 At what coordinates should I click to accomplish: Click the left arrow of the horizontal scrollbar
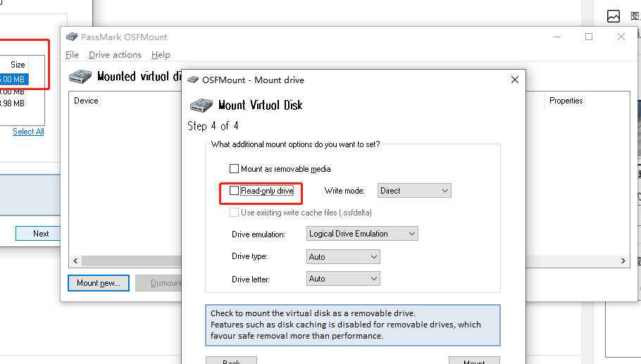(75, 261)
